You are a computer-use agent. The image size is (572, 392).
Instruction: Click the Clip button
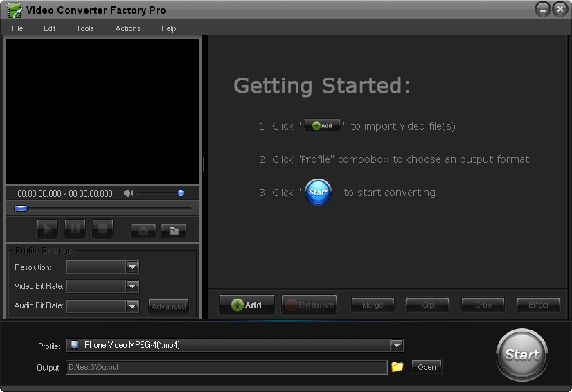pos(427,305)
